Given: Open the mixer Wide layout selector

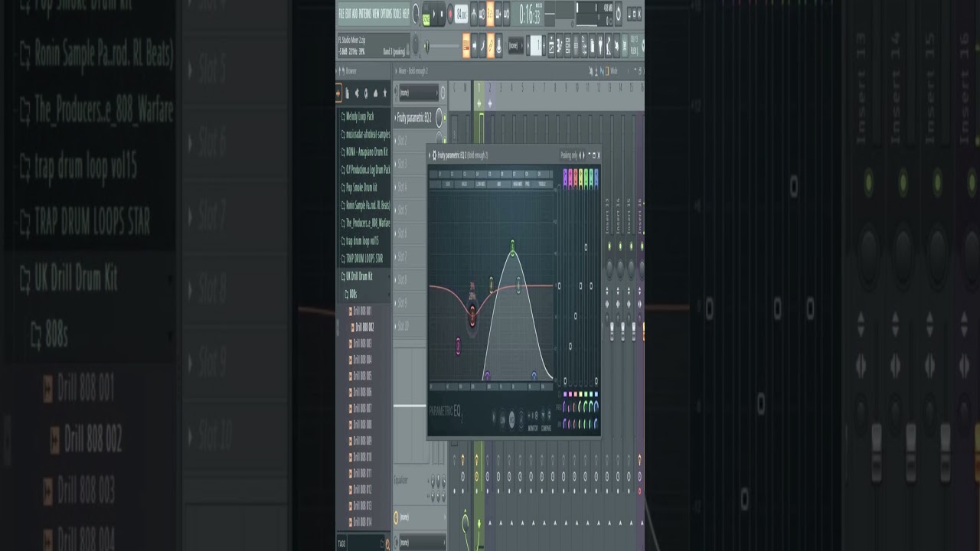Looking at the screenshot, I should pos(613,70).
